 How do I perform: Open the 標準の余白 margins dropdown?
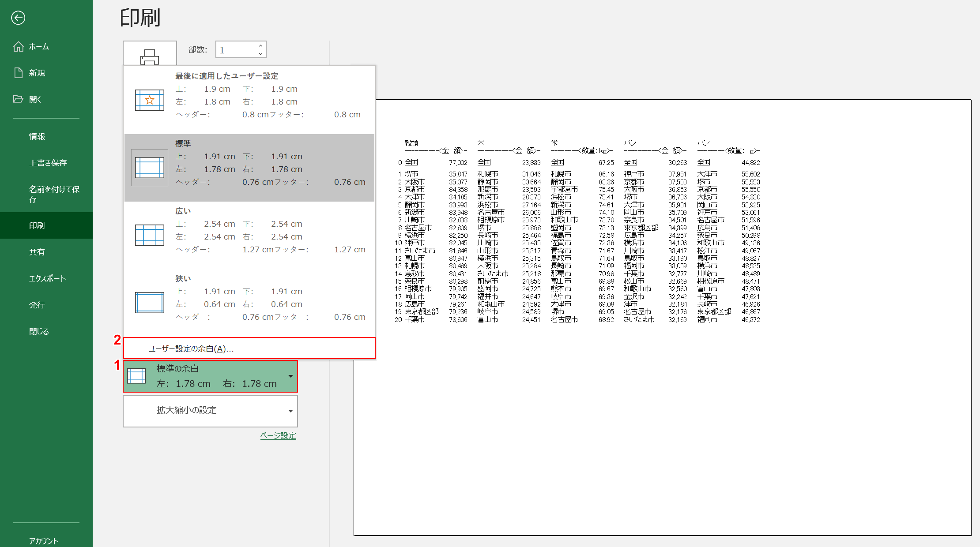tap(211, 376)
